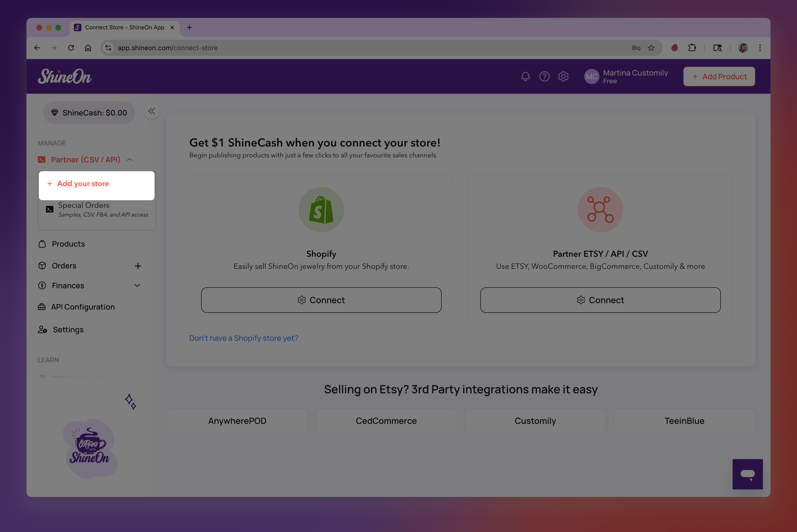
Task: Click Connect under Shopify
Action: pyautogui.click(x=321, y=300)
